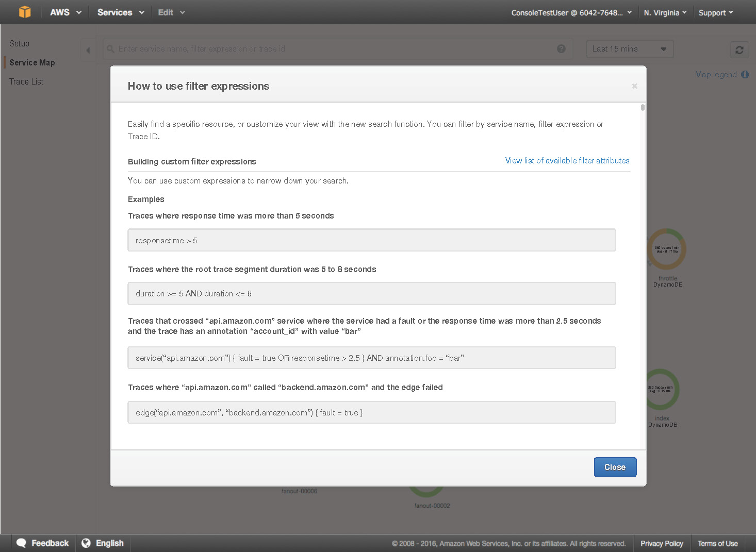View list of available filter attributes
756x552 pixels.
point(567,160)
